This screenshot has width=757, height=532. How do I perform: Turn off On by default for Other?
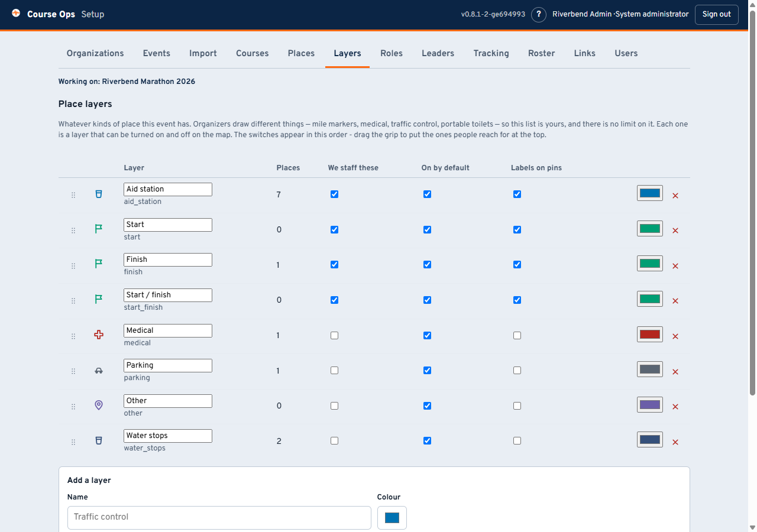[x=428, y=406]
